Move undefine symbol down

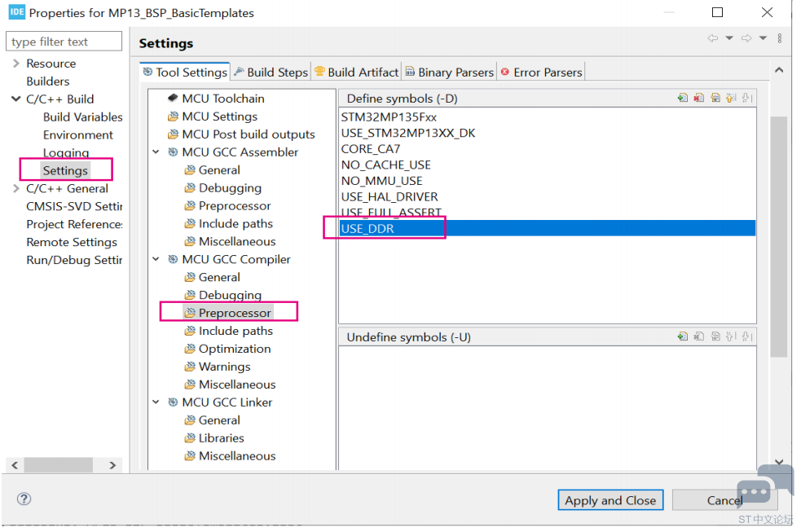tap(747, 336)
